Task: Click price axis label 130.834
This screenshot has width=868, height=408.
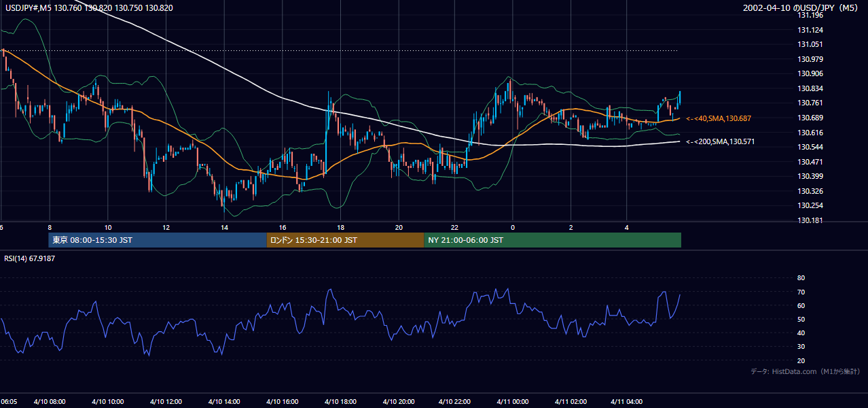Action: pos(811,88)
